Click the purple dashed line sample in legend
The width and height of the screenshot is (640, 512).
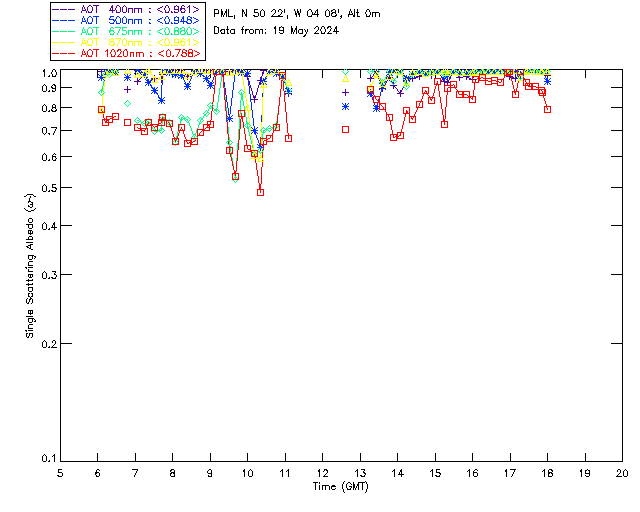point(64,9)
